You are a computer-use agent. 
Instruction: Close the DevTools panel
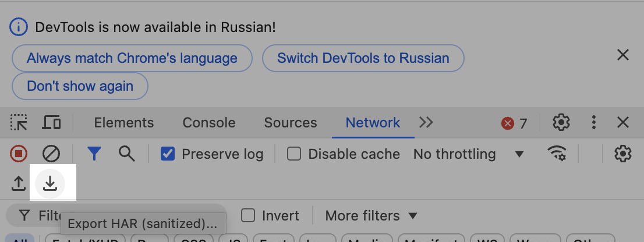coord(623,122)
